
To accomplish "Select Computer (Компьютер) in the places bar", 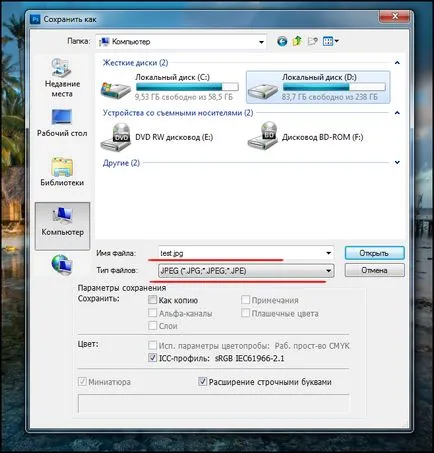I will 62,226.
